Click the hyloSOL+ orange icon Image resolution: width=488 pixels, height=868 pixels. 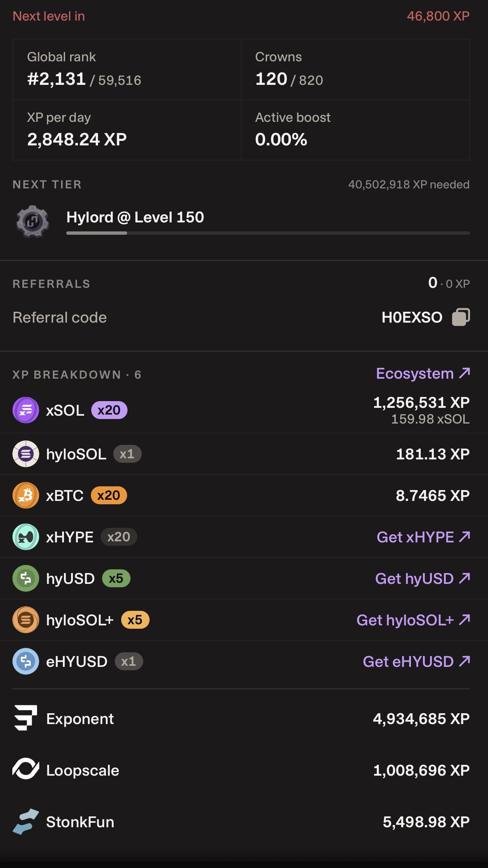pyautogui.click(x=26, y=620)
